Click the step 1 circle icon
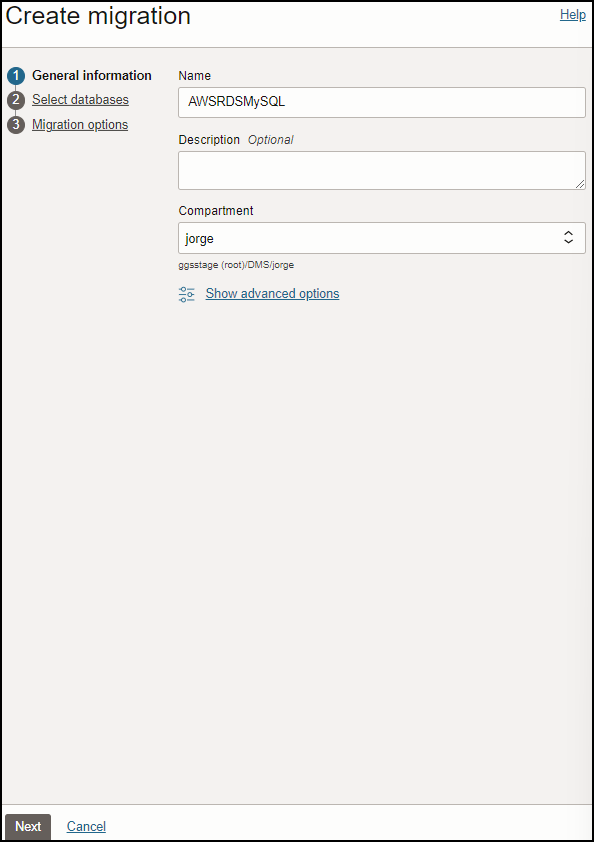 [15, 75]
